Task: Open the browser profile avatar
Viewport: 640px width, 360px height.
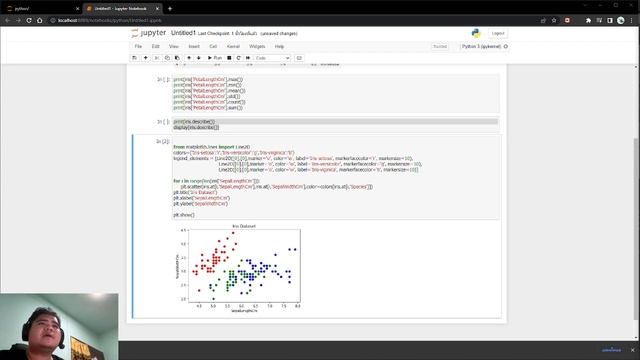Action: [620, 20]
